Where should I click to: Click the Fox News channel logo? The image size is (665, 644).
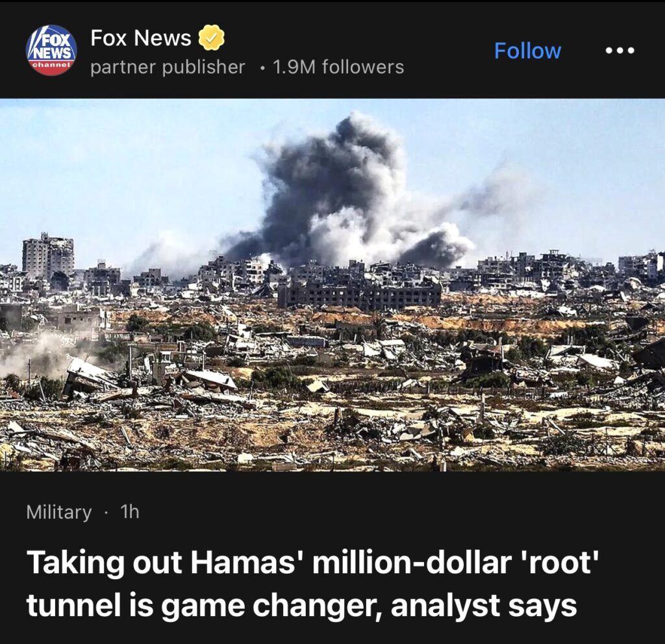click(51, 51)
